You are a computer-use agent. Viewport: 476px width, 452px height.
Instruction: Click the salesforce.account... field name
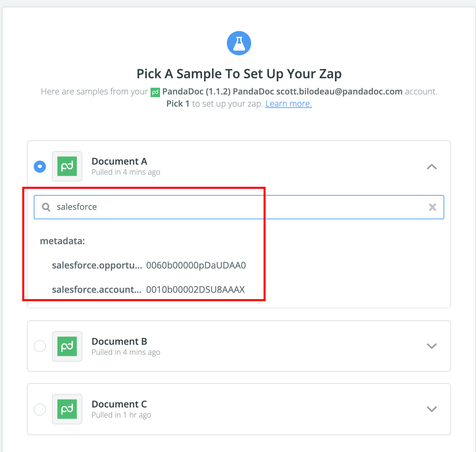97,290
